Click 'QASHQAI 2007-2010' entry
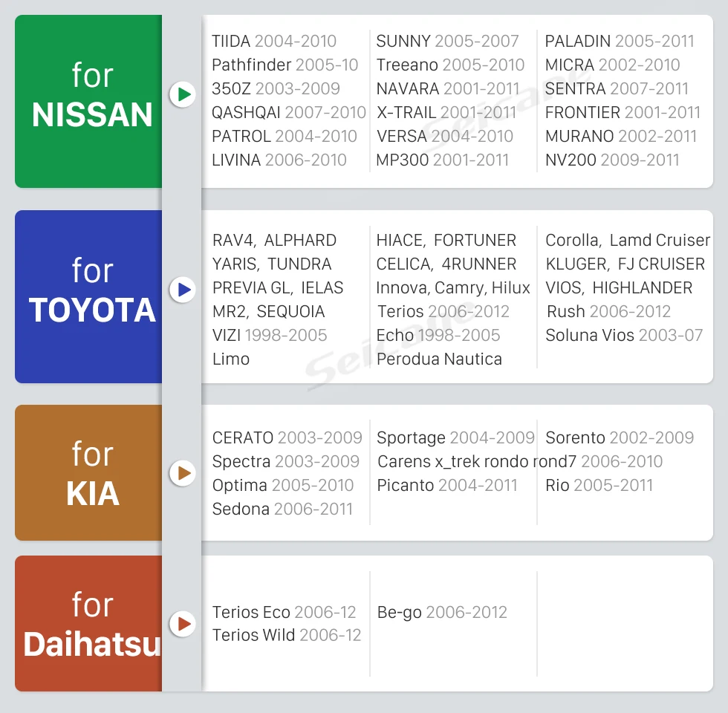 pyautogui.click(x=289, y=112)
